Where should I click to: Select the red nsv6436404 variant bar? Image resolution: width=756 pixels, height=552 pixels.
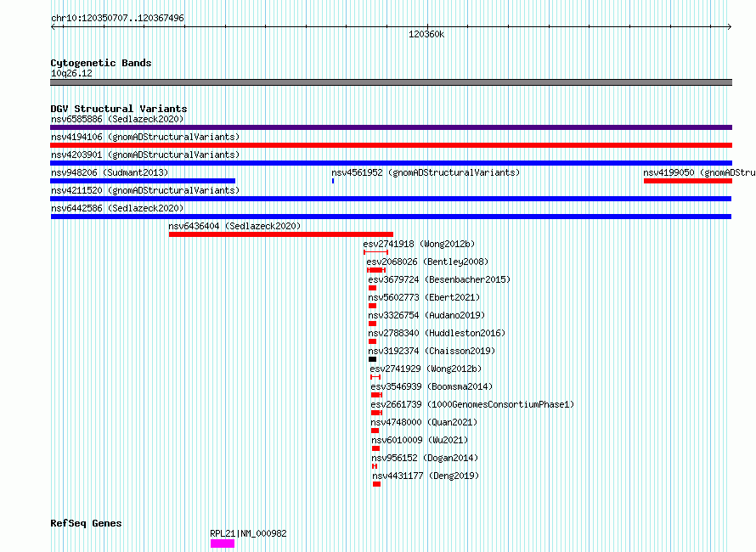click(x=281, y=234)
